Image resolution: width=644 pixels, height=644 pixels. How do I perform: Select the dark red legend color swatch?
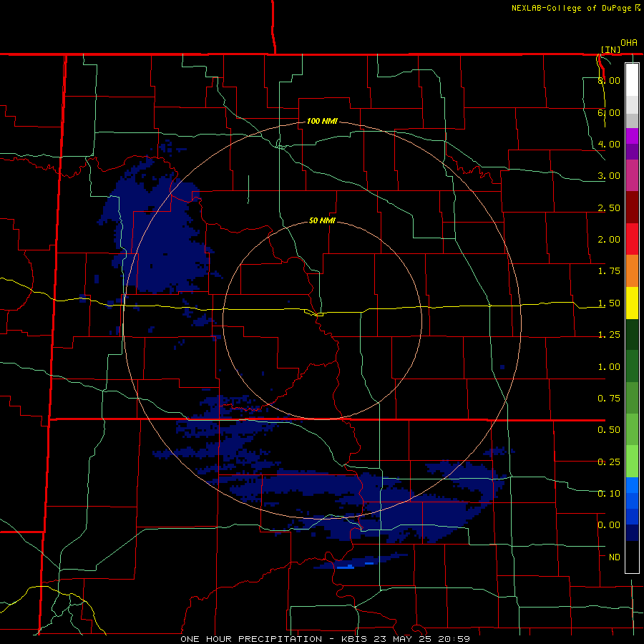pos(632,208)
